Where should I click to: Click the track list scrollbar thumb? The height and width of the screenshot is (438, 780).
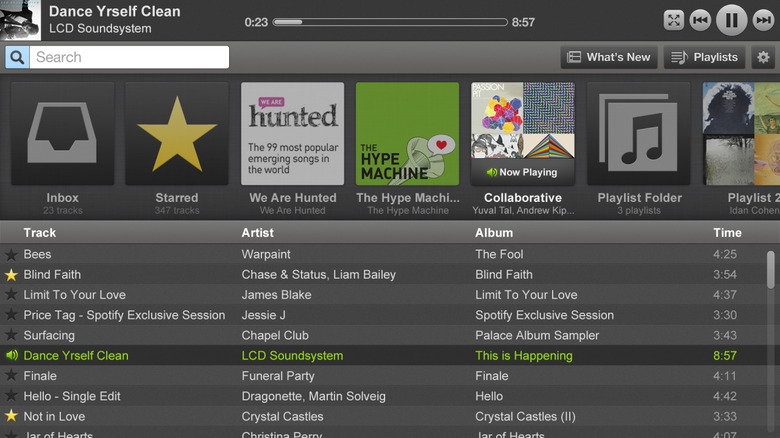point(771,269)
